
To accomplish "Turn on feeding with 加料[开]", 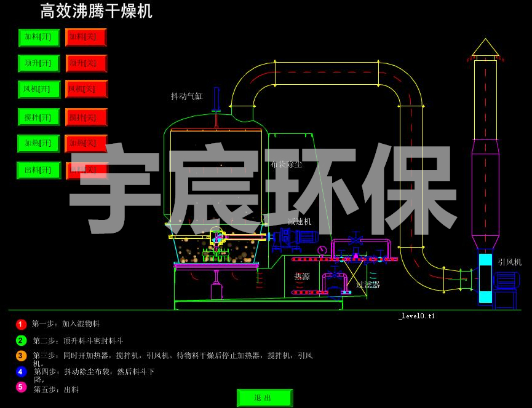I will click(39, 37).
